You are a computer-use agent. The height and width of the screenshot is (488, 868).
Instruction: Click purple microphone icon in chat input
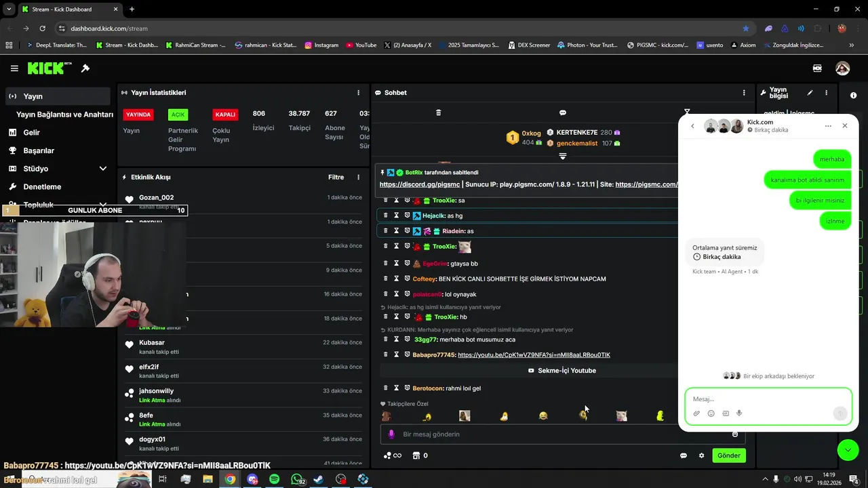[391, 434]
